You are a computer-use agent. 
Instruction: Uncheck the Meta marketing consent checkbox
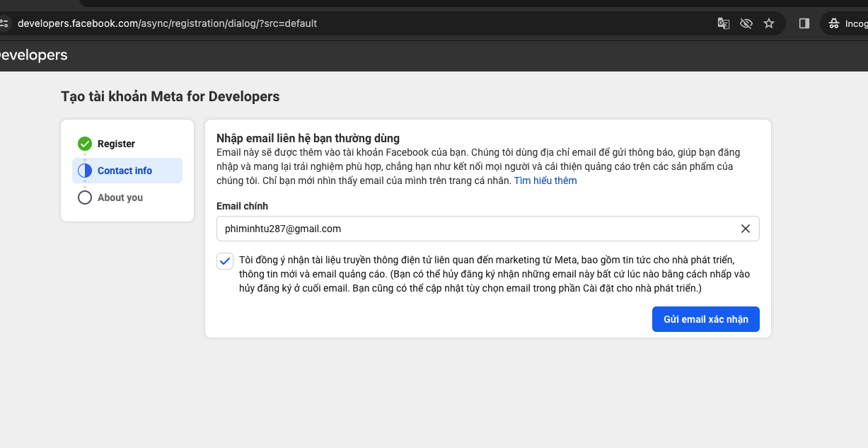click(225, 260)
